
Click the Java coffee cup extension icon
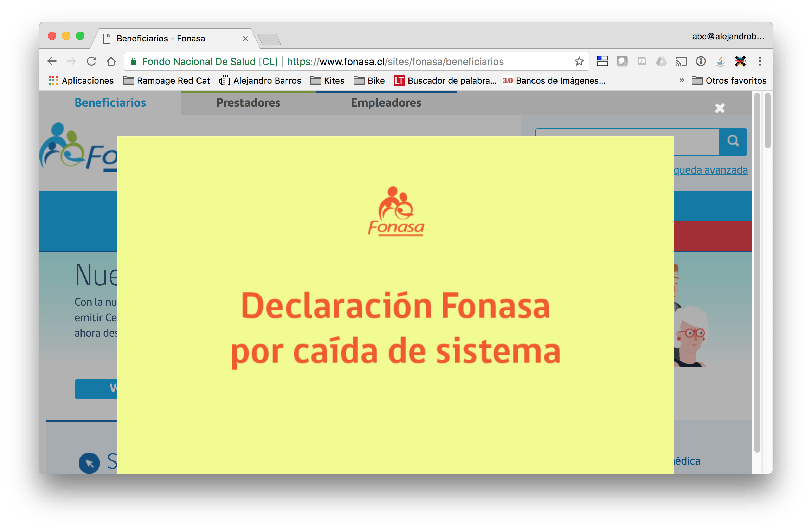click(721, 62)
